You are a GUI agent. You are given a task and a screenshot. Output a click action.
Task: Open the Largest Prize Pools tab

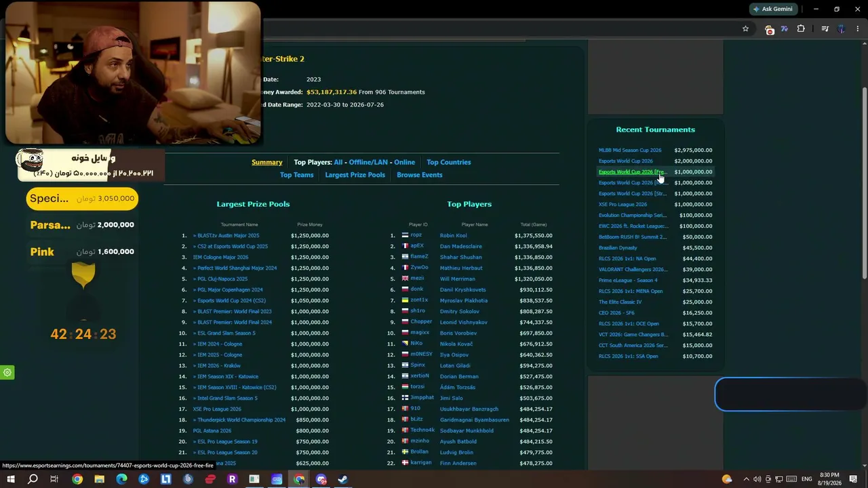[x=355, y=175]
